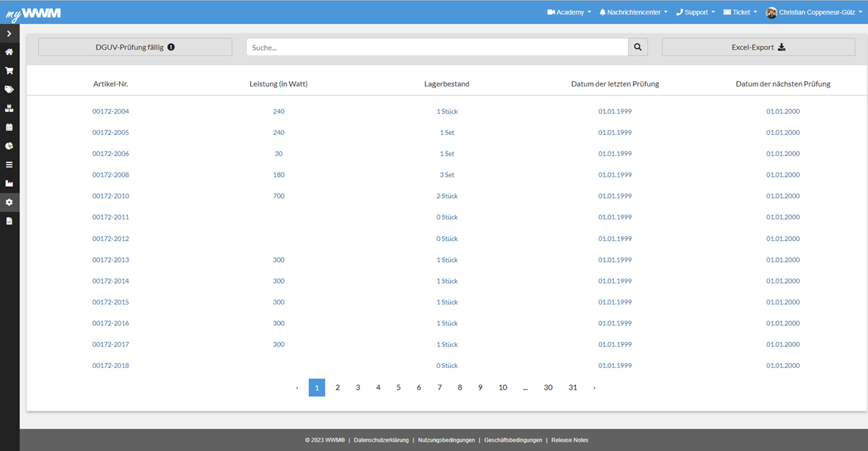Go to page 3 of the results

coord(357,387)
